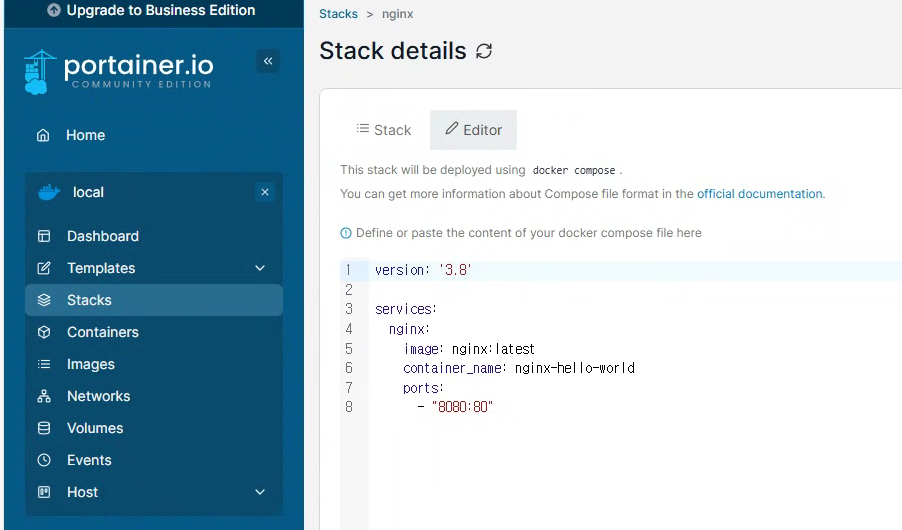Viewport: 902px width, 530px height.
Task: Navigate to Images in sidebar
Action: 90,364
